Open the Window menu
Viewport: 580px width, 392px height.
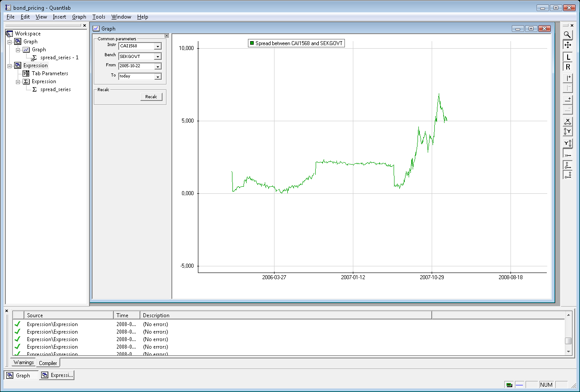[121, 17]
